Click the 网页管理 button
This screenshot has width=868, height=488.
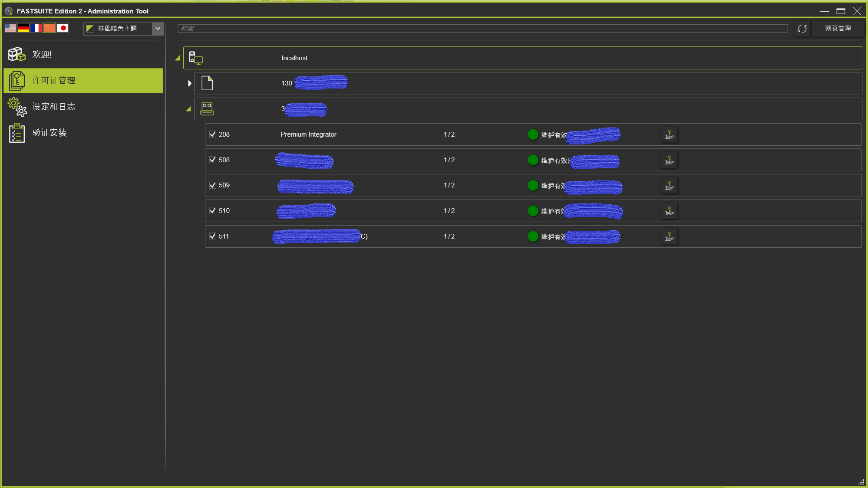(x=838, y=29)
